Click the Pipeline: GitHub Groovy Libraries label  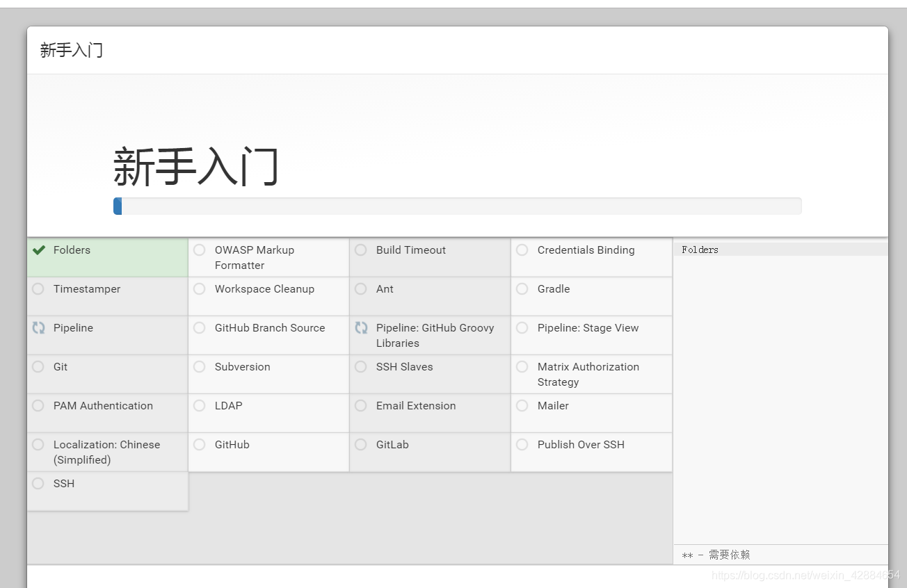coord(435,336)
